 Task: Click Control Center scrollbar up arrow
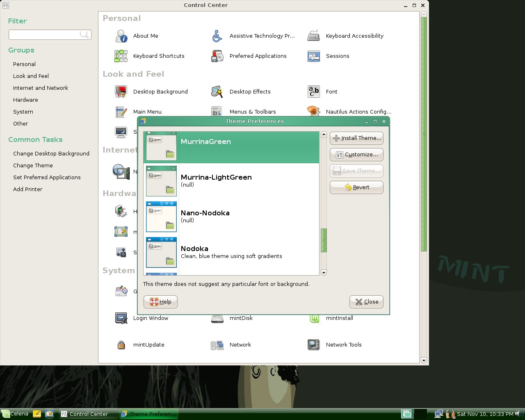(x=424, y=14)
